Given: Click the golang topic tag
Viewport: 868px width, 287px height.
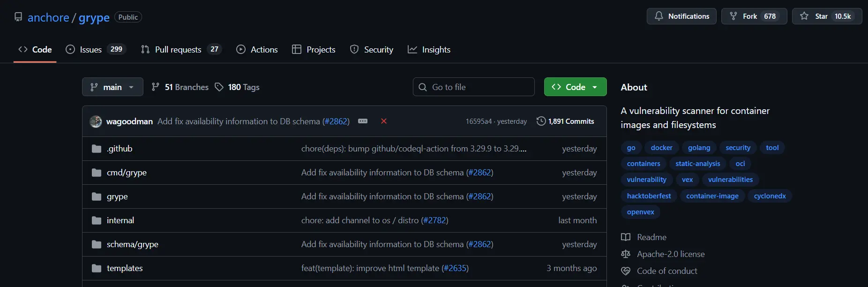Looking at the screenshot, I should point(699,148).
